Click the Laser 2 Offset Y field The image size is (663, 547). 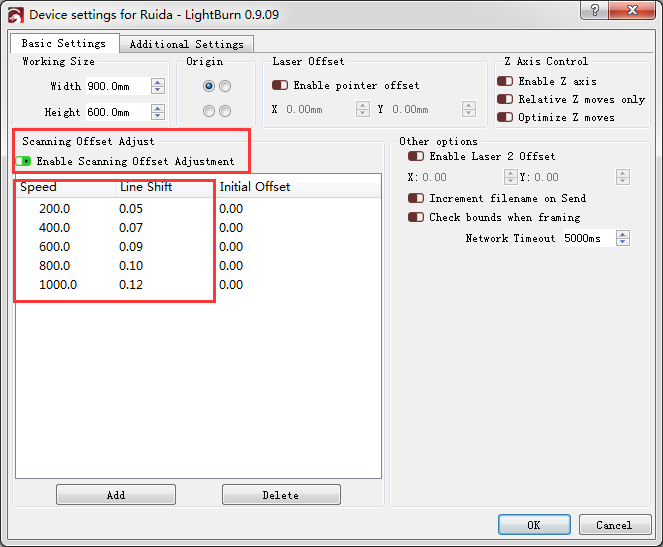[574, 177]
